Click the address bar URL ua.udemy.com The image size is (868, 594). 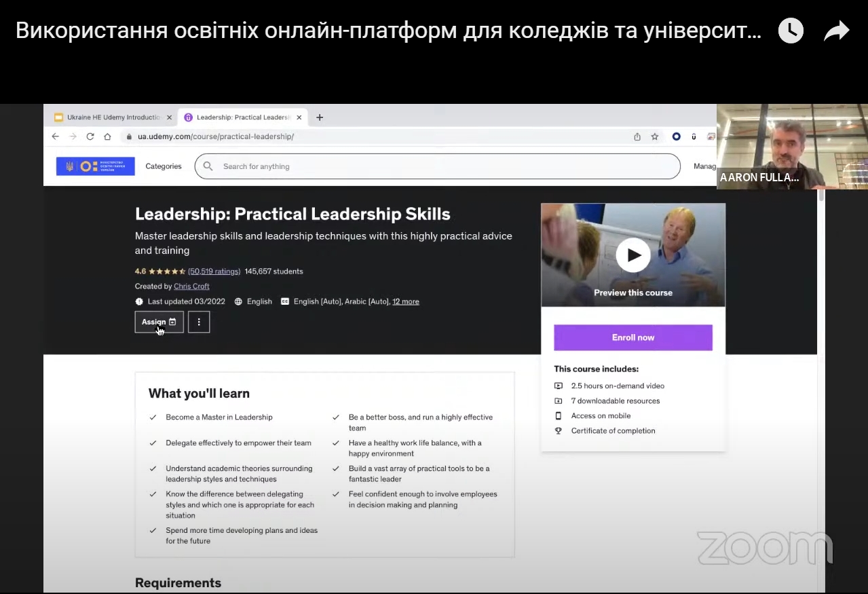[x=215, y=136]
